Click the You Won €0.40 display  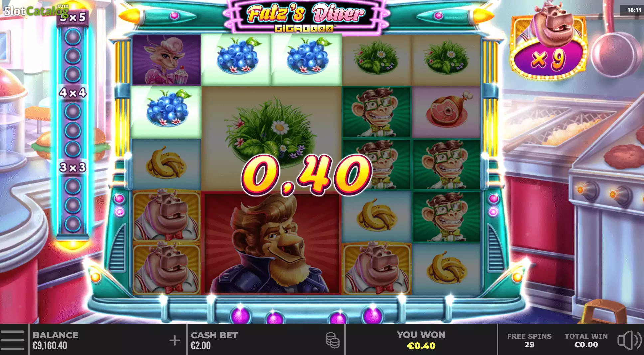point(421,340)
